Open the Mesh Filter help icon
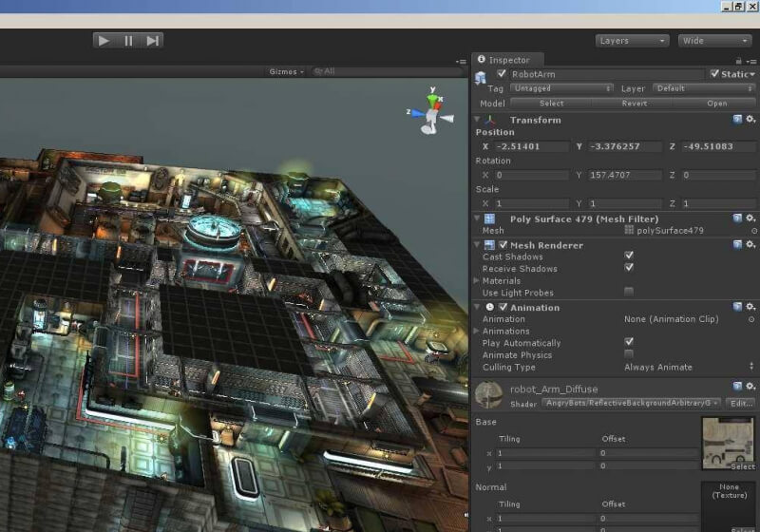The image size is (760, 532). [x=737, y=218]
